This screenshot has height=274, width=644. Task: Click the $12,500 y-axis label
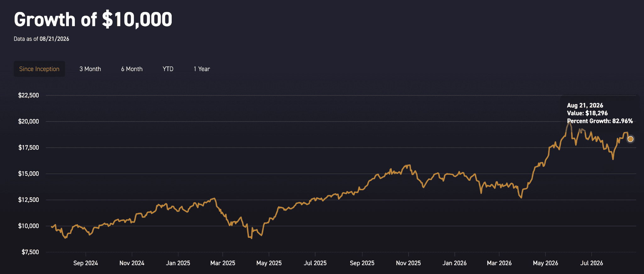tap(29, 200)
